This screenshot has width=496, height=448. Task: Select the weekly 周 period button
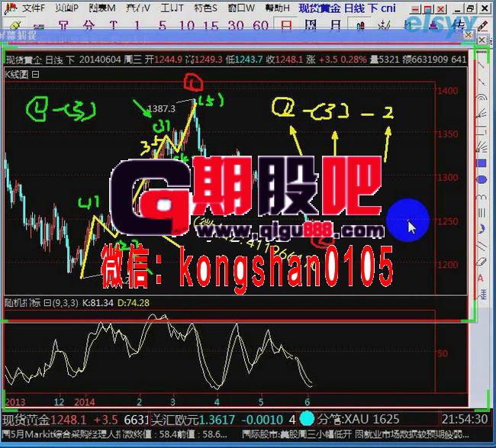coord(311,25)
